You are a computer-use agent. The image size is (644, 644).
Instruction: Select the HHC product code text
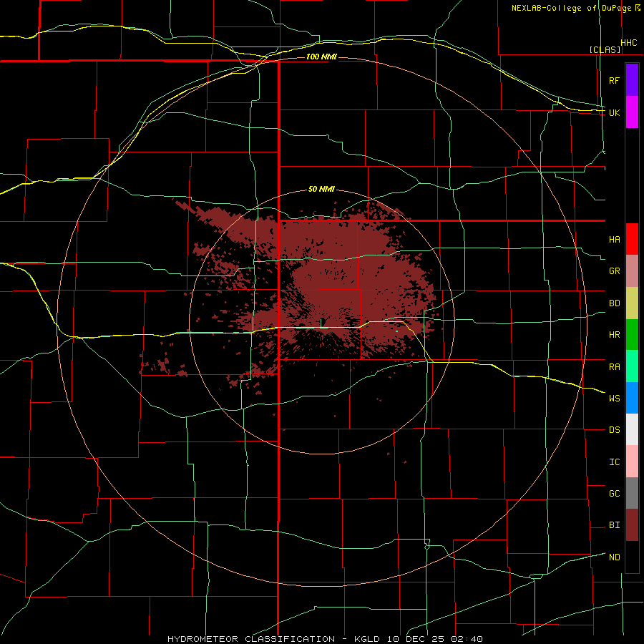coord(629,43)
